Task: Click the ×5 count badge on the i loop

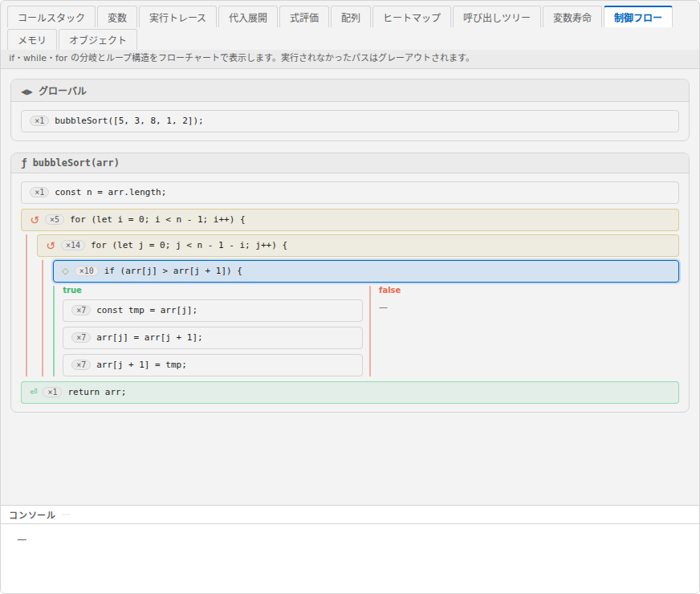Action: click(55, 220)
